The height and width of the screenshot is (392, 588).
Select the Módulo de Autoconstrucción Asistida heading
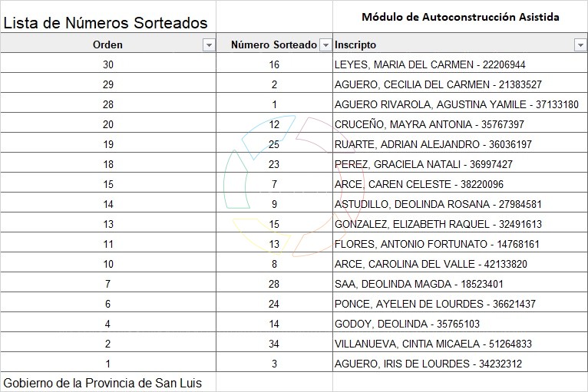point(460,17)
